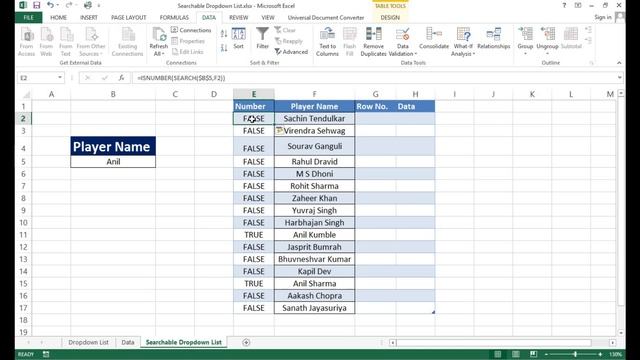Click the From Web icon
640x360 pixels.
pos(46,41)
